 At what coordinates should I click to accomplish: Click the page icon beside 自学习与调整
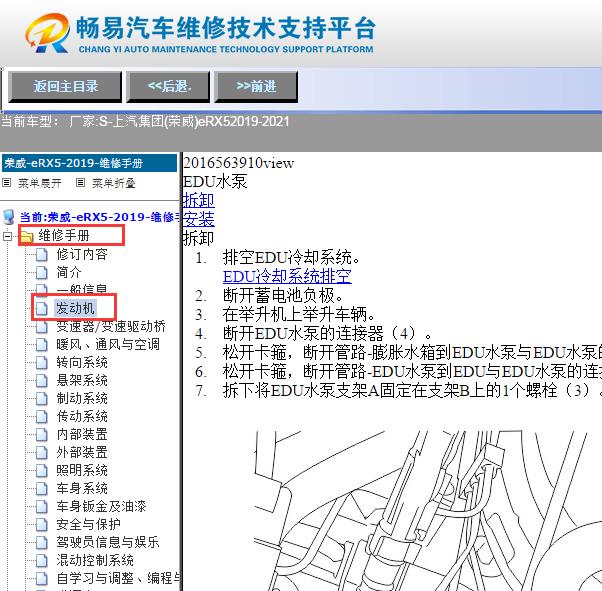point(41,579)
